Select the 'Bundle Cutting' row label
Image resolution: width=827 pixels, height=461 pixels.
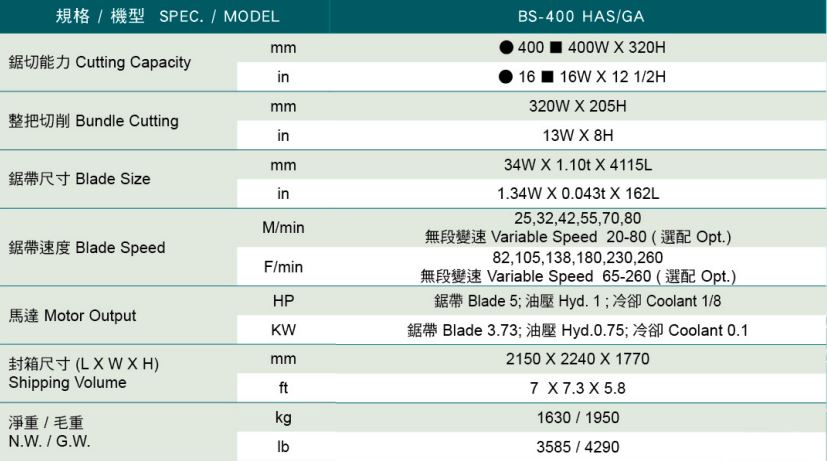[93, 121]
